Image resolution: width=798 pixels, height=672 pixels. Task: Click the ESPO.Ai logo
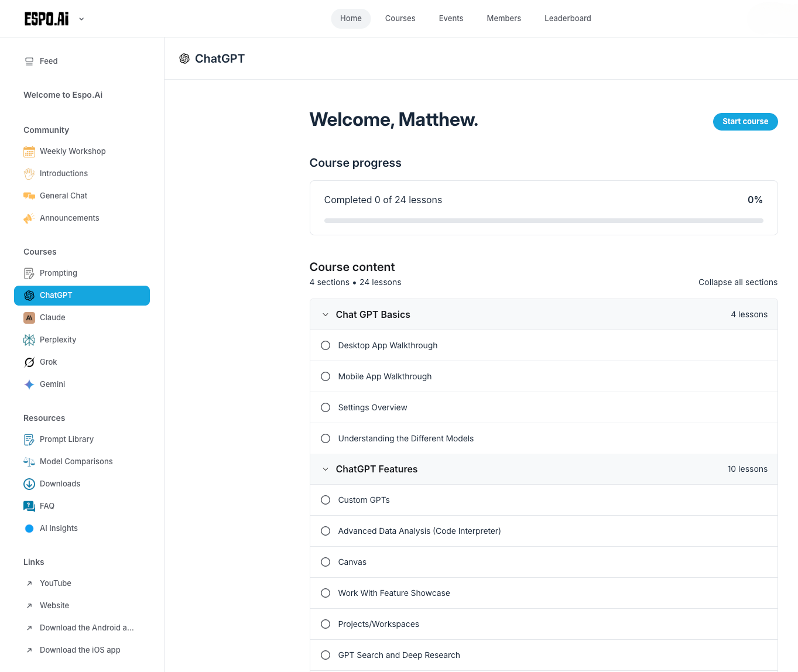(x=47, y=19)
